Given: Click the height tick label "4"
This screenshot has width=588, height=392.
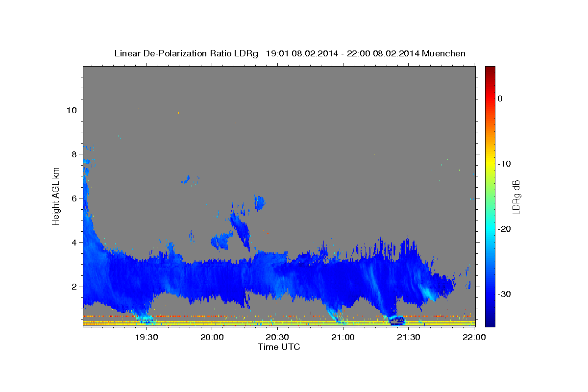Looking at the screenshot, I should pyautogui.click(x=74, y=243).
